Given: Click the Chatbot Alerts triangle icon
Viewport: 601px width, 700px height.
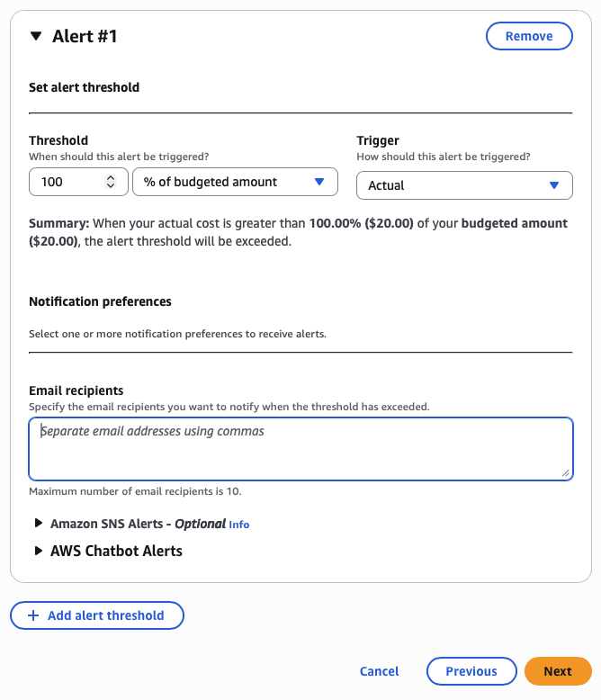Looking at the screenshot, I should [x=39, y=551].
